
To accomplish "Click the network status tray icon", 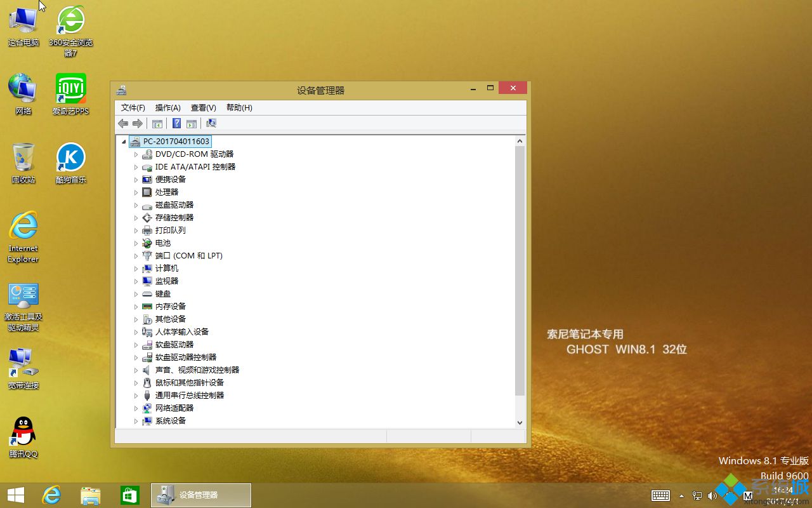I will coord(697,495).
